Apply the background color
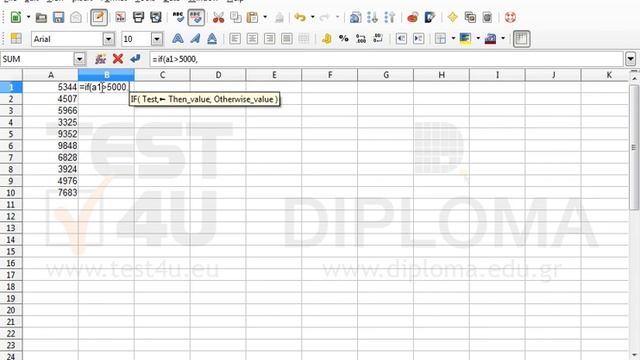 coord(466,39)
